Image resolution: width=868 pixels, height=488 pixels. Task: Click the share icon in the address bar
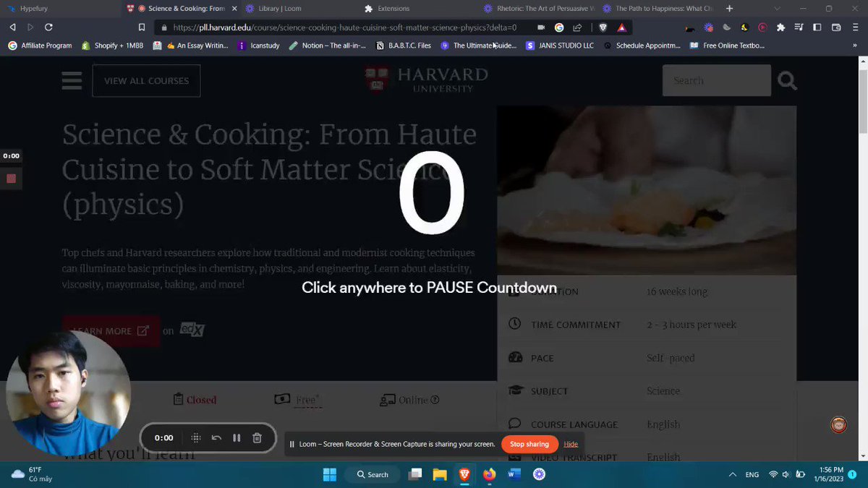(x=577, y=27)
